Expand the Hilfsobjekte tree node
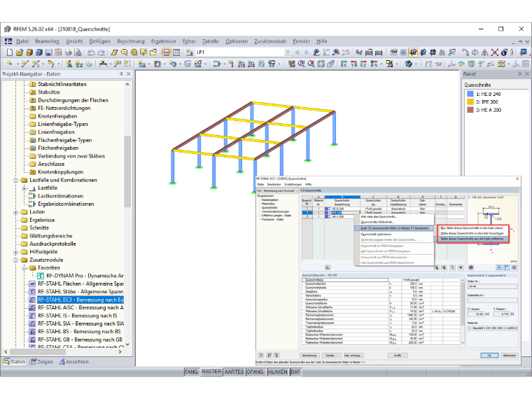The width and height of the screenshot is (532, 399). (15, 252)
